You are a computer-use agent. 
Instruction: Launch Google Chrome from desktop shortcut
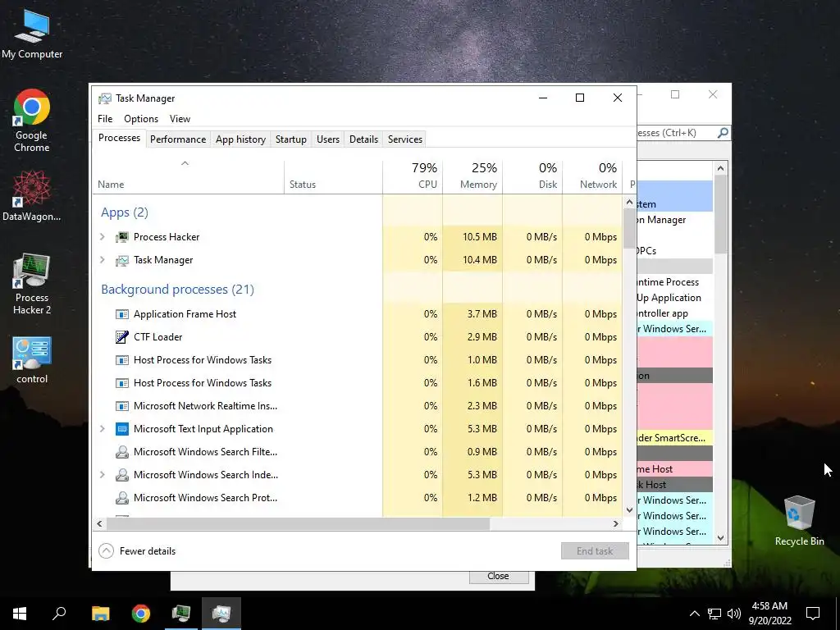pos(32,121)
